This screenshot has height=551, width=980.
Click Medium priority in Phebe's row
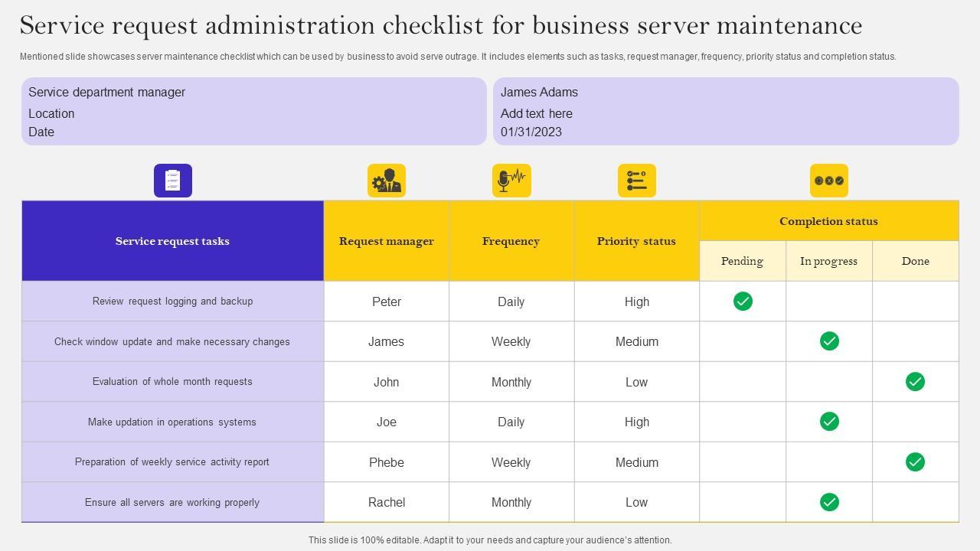(637, 462)
